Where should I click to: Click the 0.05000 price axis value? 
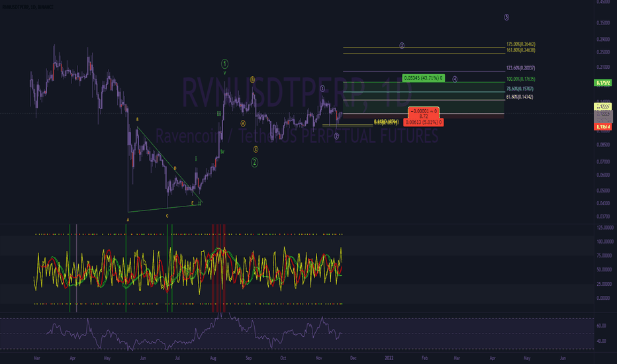pyautogui.click(x=603, y=191)
